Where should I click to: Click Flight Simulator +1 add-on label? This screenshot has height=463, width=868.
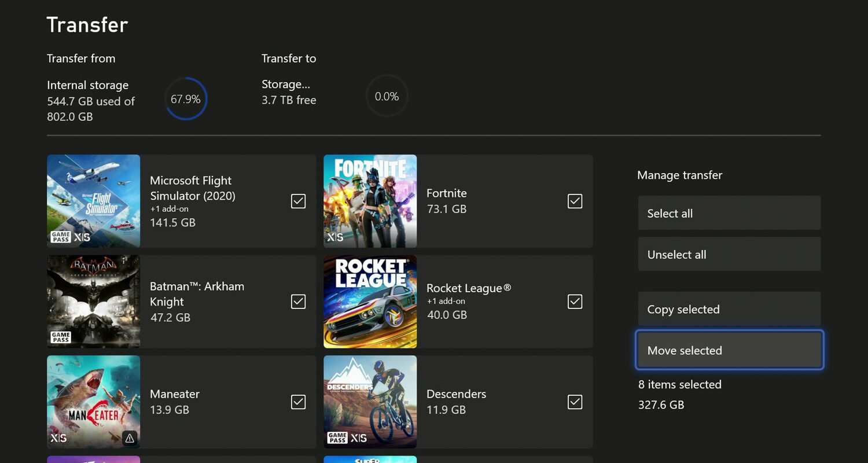click(x=169, y=209)
